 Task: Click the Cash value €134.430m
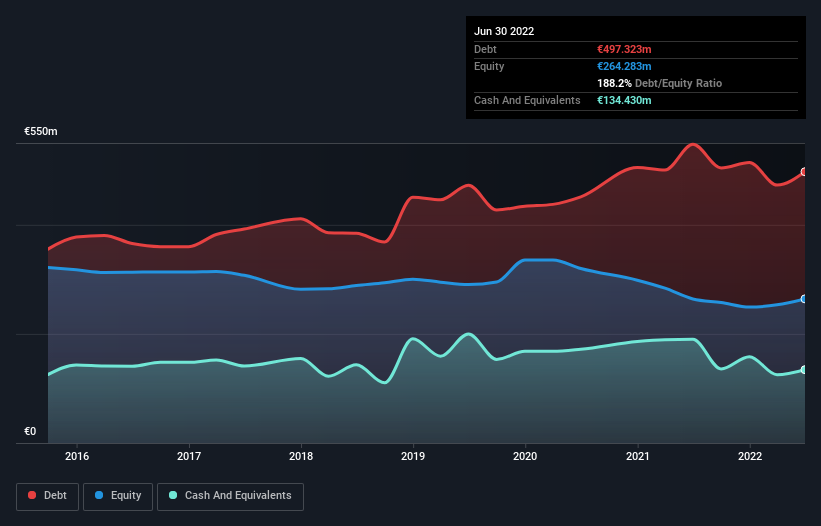pos(624,100)
